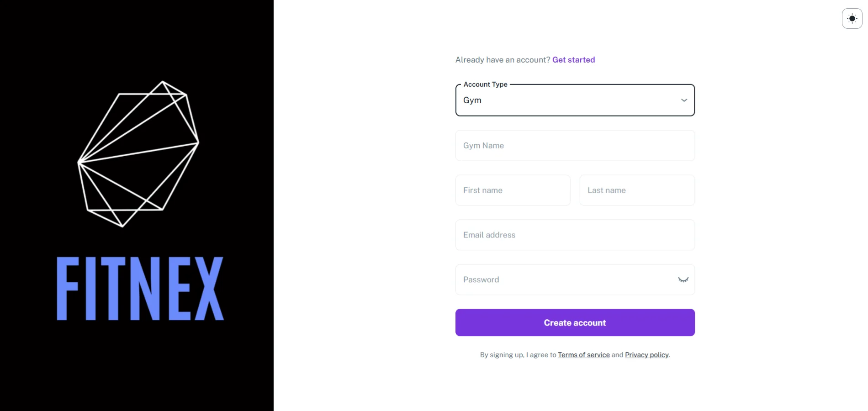Click the blue FITNEX wordmark
This screenshot has width=868, height=411.
pos(140,289)
